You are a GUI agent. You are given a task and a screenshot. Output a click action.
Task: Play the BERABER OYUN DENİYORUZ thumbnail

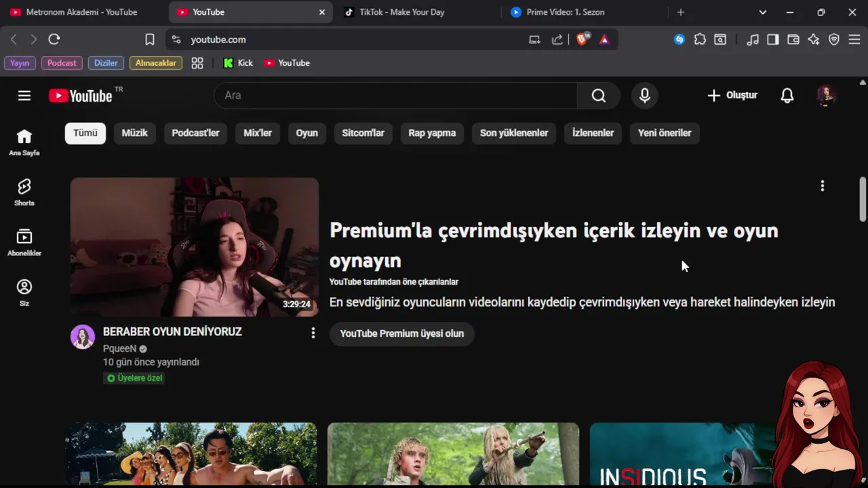tap(195, 247)
